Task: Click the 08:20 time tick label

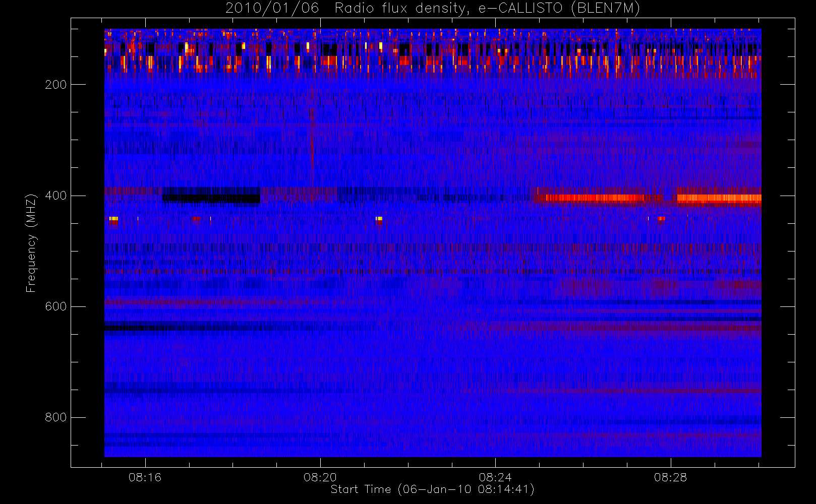Action: coord(320,477)
